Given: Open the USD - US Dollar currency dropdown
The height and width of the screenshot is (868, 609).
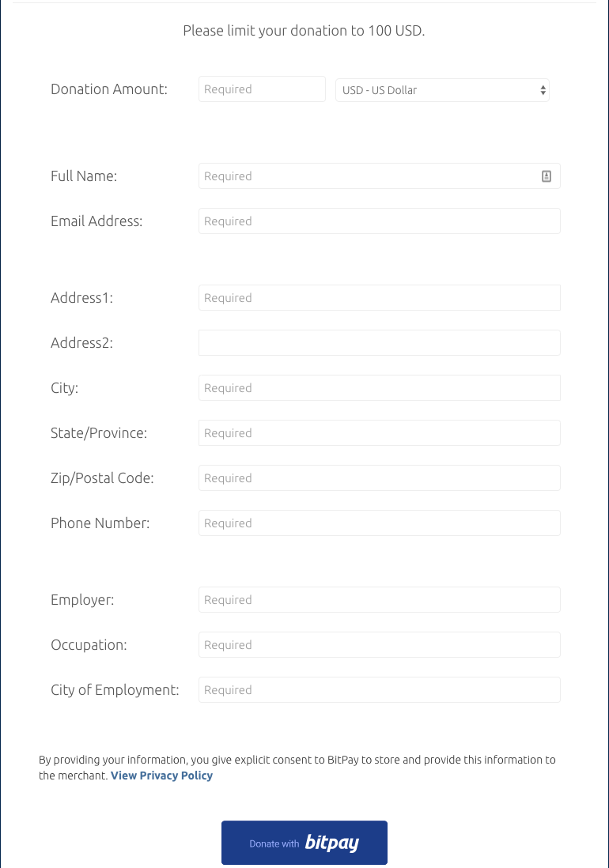Looking at the screenshot, I should point(442,89).
